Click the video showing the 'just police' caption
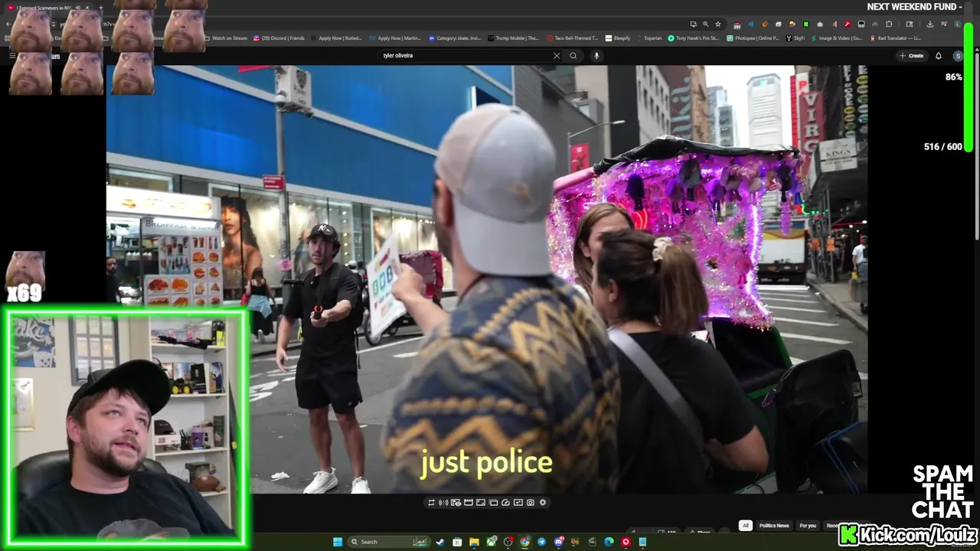The width and height of the screenshot is (980, 551). click(x=487, y=279)
